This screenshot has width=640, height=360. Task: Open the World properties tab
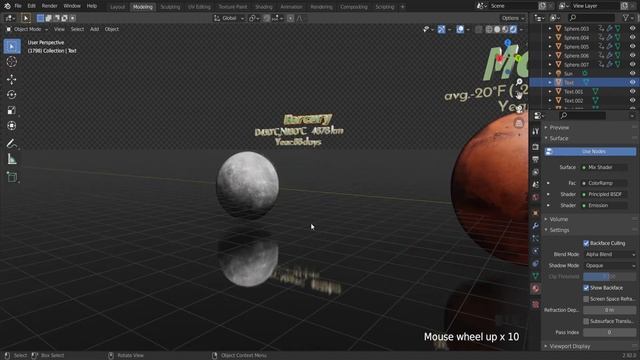point(536,197)
